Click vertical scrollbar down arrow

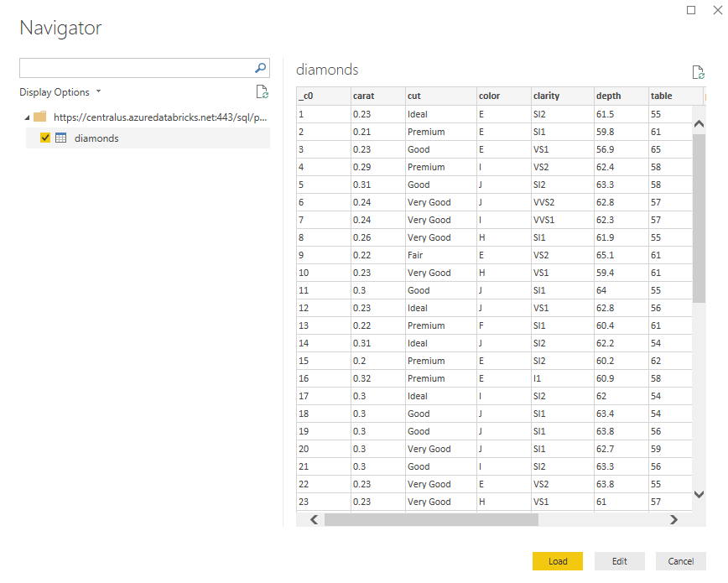pos(699,494)
